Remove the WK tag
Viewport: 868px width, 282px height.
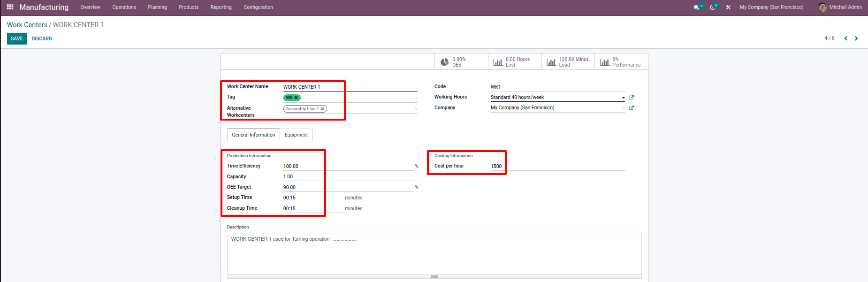(296, 98)
